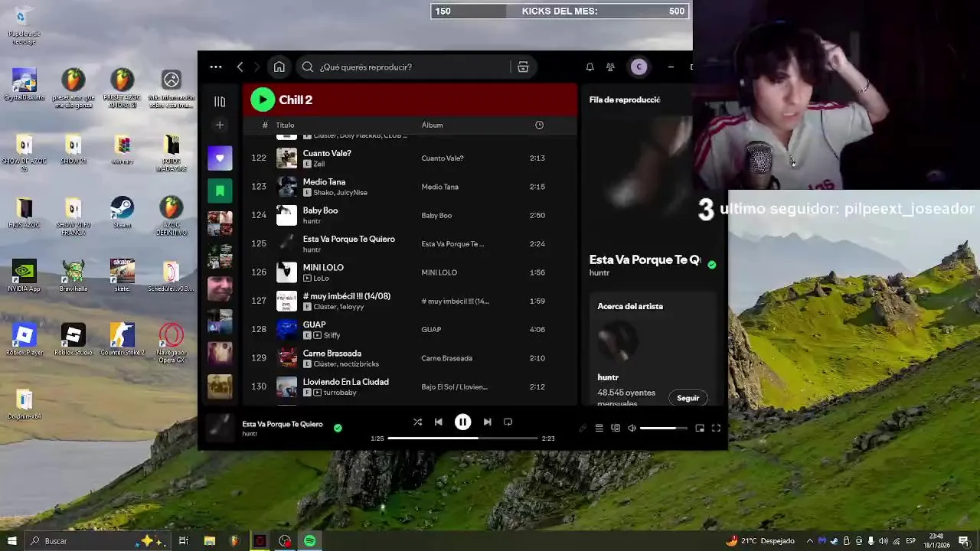Viewport: 980px width, 551px height.
Task: Open Friend Activity icon in top bar
Action: click(610, 67)
